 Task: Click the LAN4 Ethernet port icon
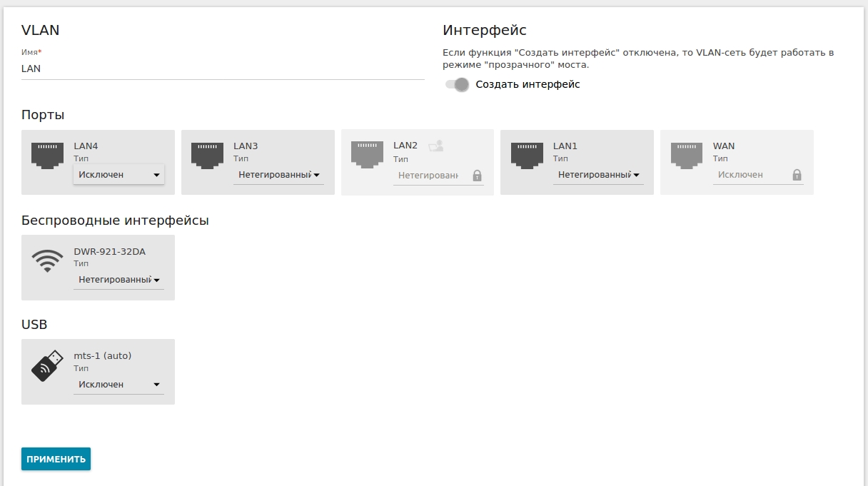pyautogui.click(x=47, y=156)
